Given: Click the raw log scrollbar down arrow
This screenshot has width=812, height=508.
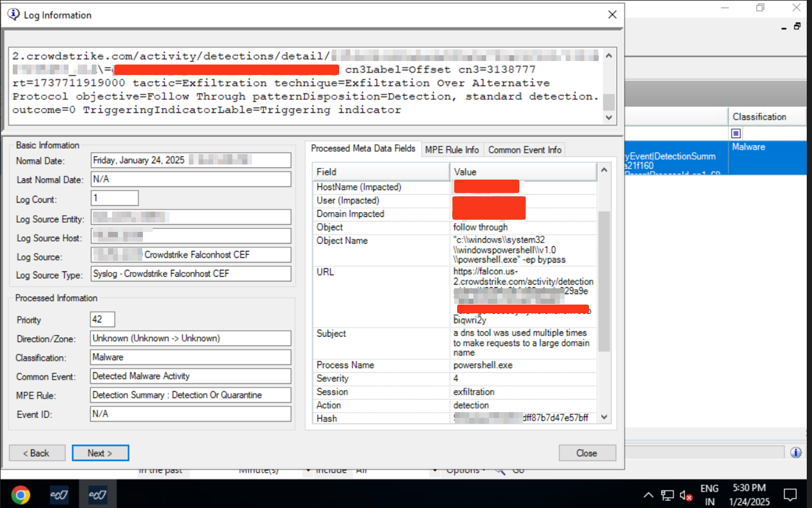Looking at the screenshot, I should click(x=609, y=117).
